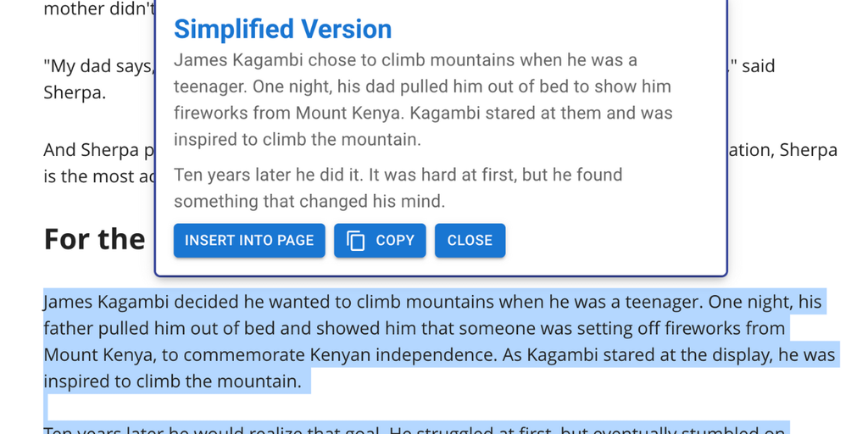
Task: Click 'inspired to climb the mountain.' in the highlighted paragraph
Action: (x=172, y=381)
